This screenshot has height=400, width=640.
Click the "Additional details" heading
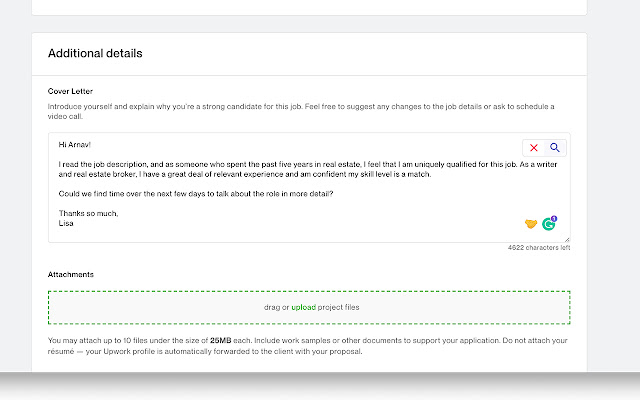coord(95,53)
